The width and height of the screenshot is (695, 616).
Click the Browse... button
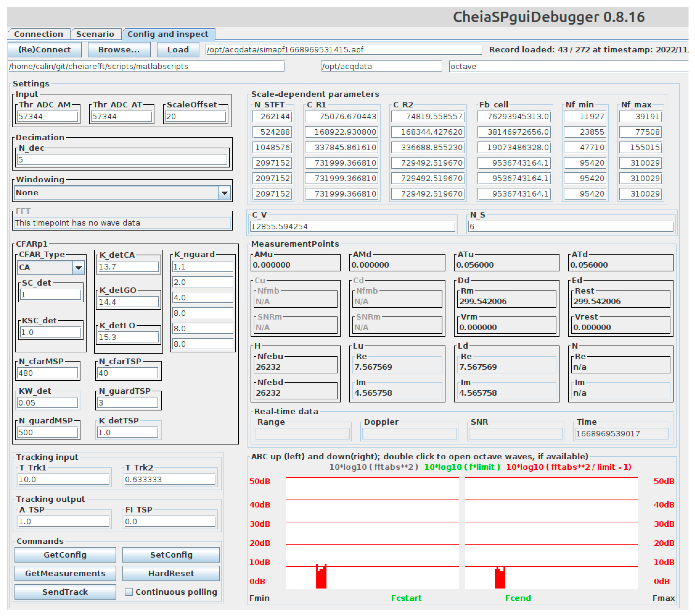point(119,50)
